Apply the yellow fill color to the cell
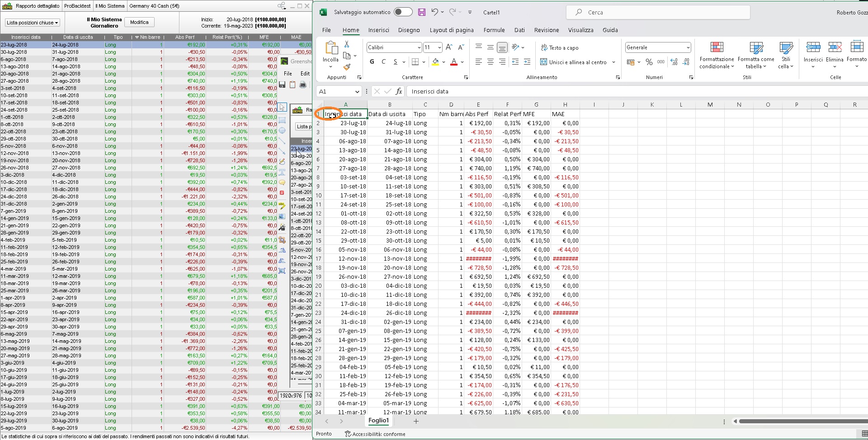Viewport: 868px width, 440px height. pos(435,62)
